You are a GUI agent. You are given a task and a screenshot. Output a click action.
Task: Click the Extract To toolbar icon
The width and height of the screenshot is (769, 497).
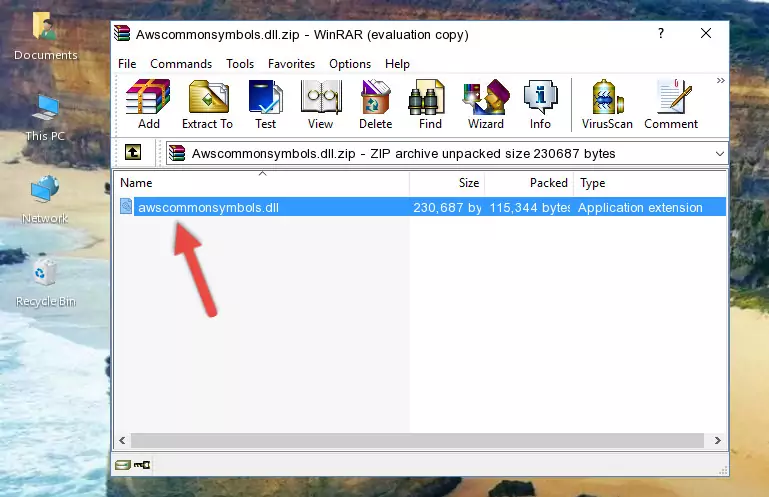207,104
